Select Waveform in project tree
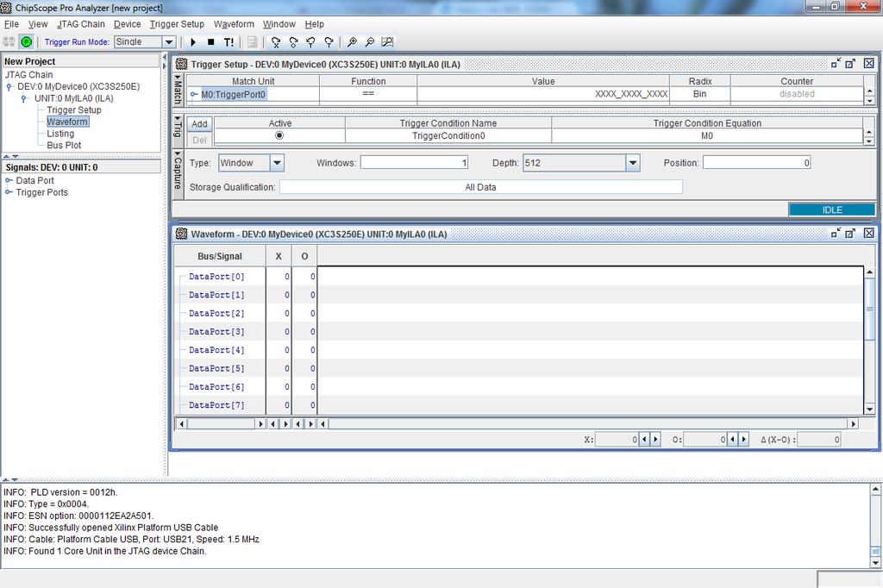This screenshot has width=883, height=588. tap(67, 122)
